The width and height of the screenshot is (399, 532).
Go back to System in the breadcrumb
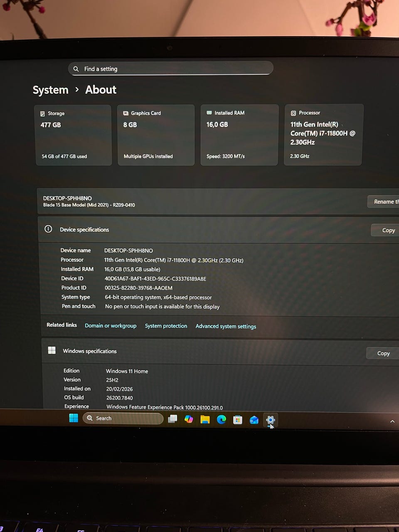[x=50, y=90]
